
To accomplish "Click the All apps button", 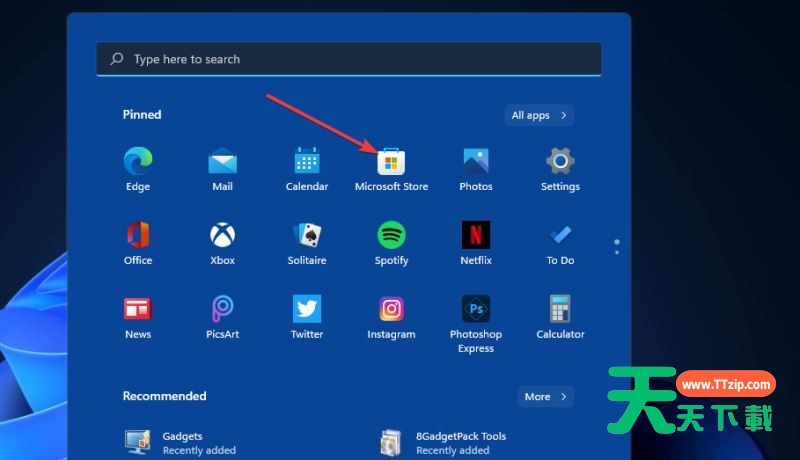I will click(539, 115).
